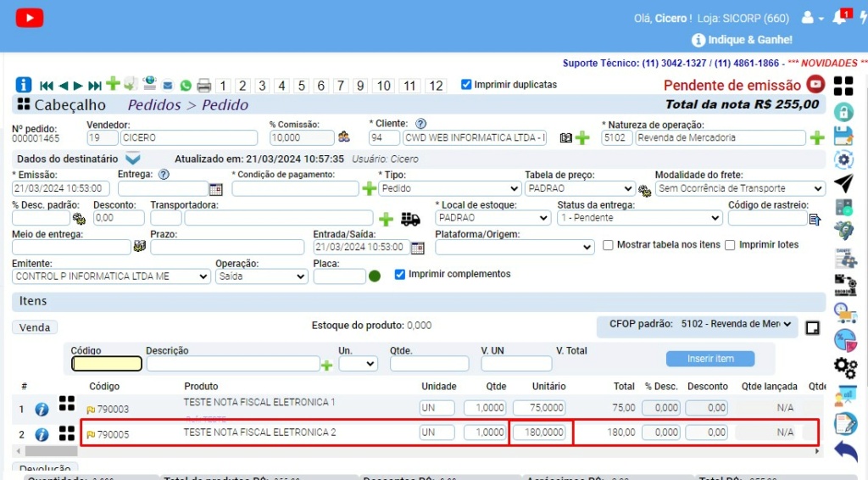Viewport: 868px width, 480px height.
Task: Print the order with printer icon
Action: (x=203, y=86)
